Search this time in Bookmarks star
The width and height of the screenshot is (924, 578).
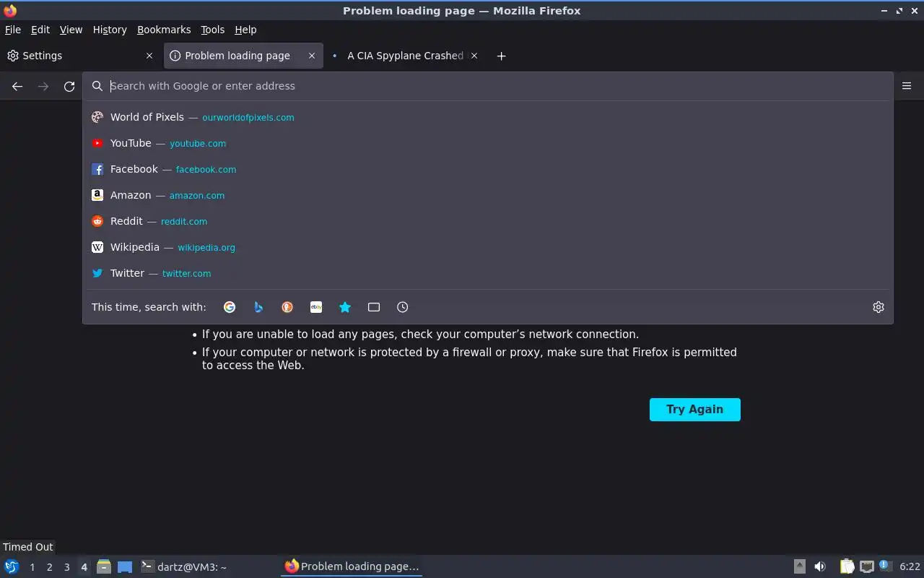tap(345, 307)
